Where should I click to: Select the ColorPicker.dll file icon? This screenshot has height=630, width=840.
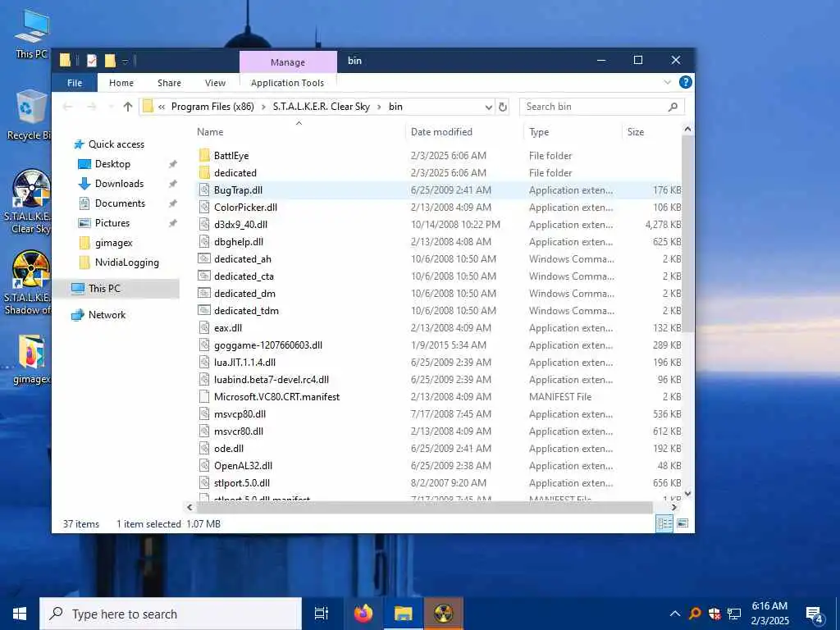coord(204,207)
